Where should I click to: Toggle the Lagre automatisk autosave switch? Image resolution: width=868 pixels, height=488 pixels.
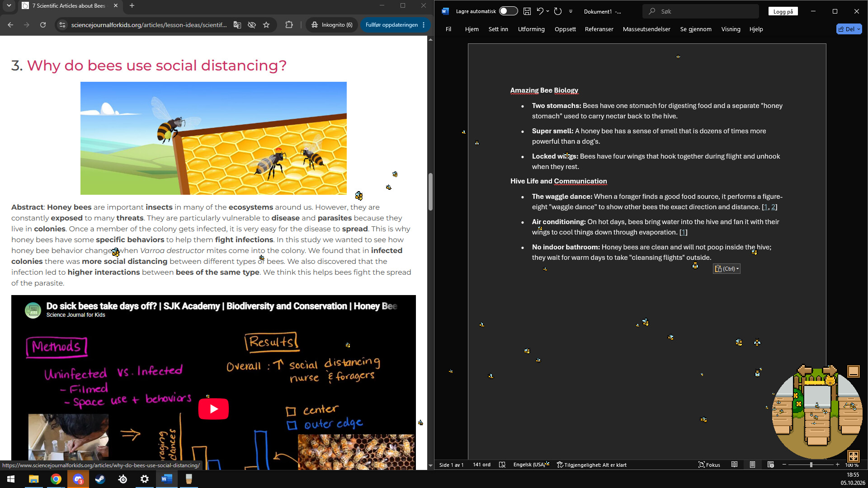[x=508, y=11]
